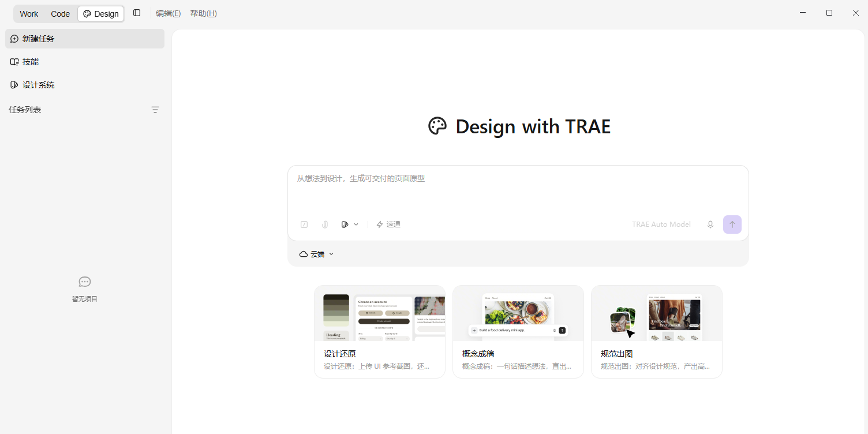The width and height of the screenshot is (868, 434).
Task: Toggle the sidebar panel icon
Action: [x=137, y=13]
